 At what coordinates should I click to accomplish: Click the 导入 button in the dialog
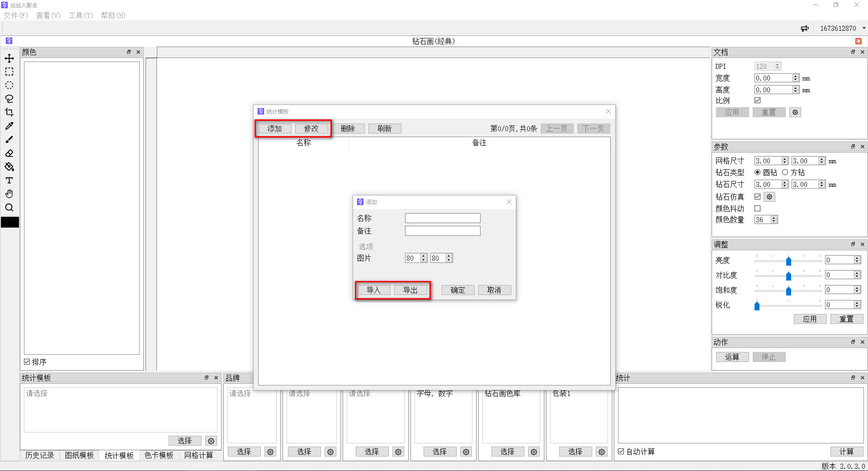373,290
